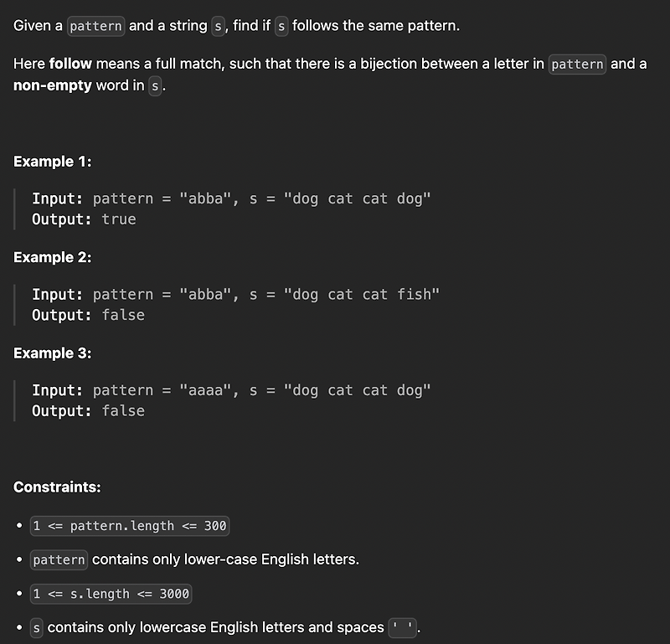This screenshot has width=670, height=644.
Task: Click the 'Example 3:' heading
Action: (x=52, y=353)
